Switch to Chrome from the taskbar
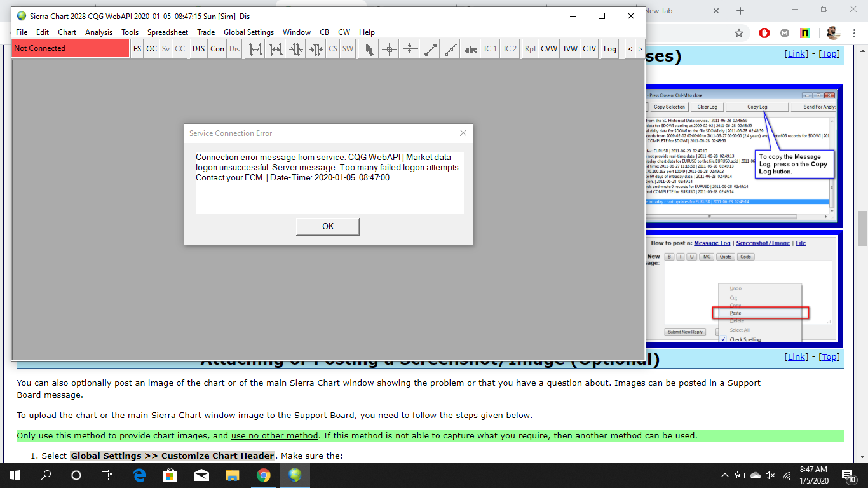Viewport: 868px width, 488px height. click(264, 475)
